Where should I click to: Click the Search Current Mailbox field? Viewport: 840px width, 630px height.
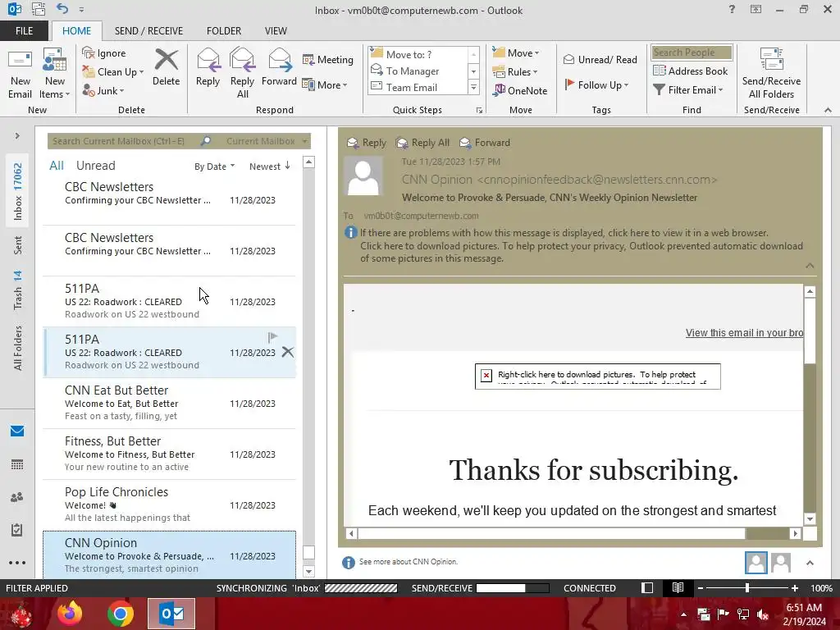[x=125, y=141]
